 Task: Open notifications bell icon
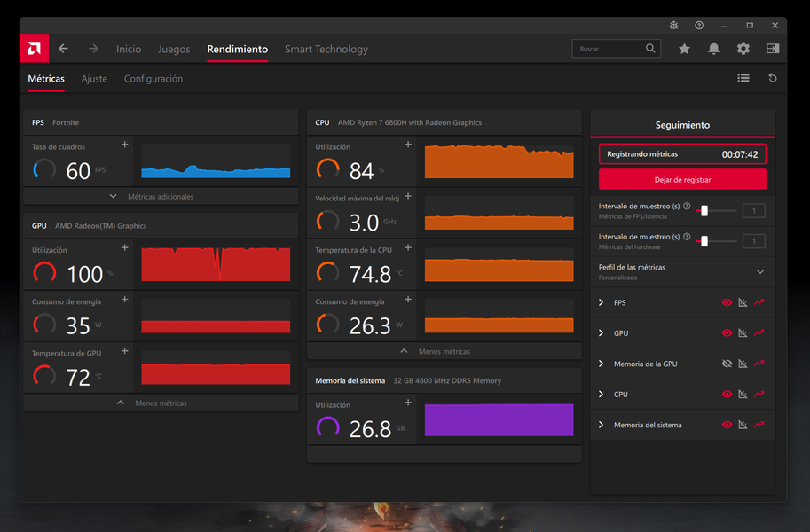point(713,49)
